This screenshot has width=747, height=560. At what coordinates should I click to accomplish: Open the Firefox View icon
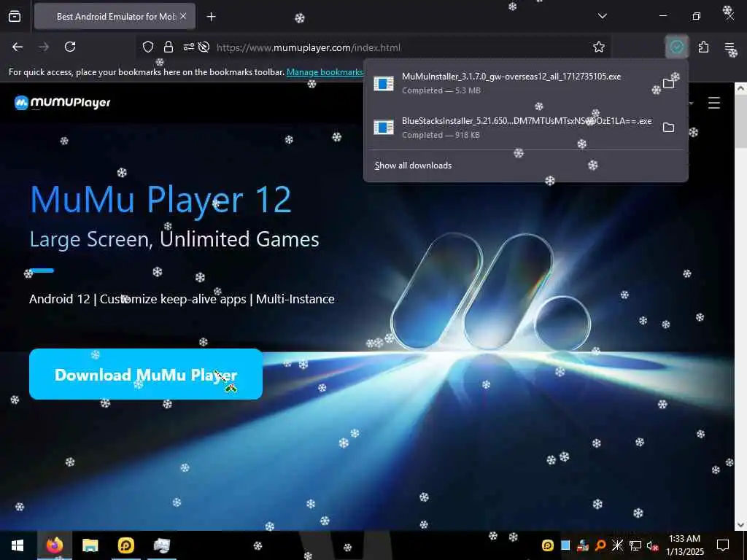15,16
